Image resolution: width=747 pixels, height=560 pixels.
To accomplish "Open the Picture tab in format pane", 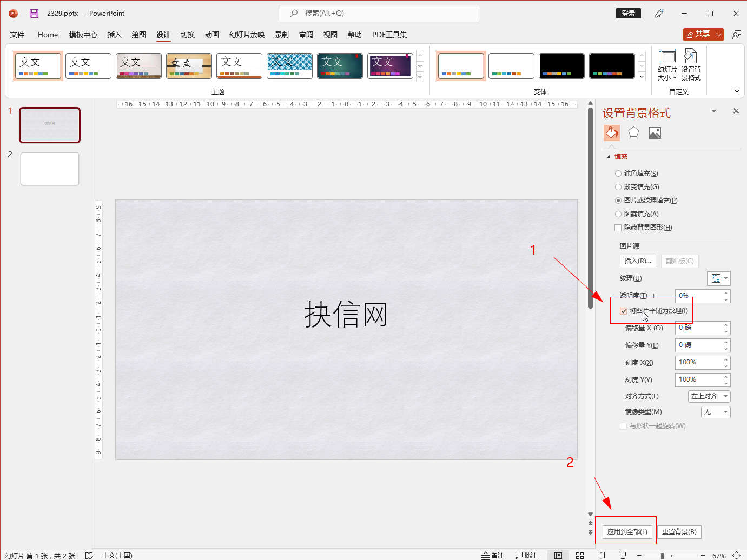I will coord(655,133).
